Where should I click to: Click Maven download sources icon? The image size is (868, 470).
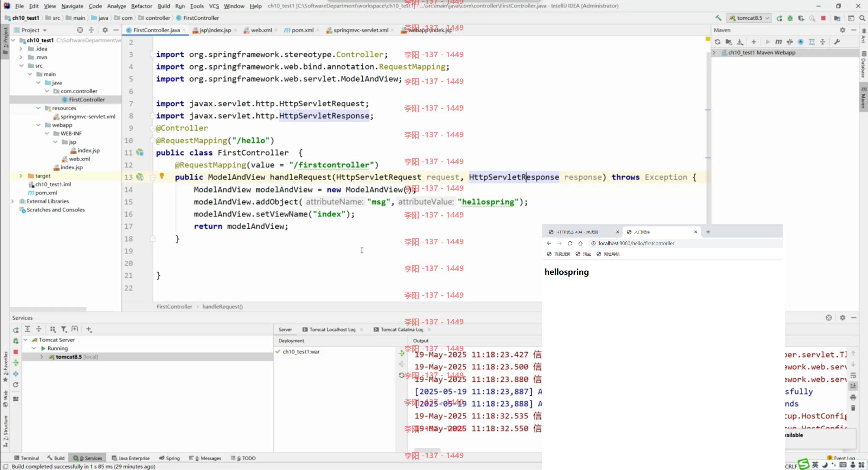tap(740, 42)
